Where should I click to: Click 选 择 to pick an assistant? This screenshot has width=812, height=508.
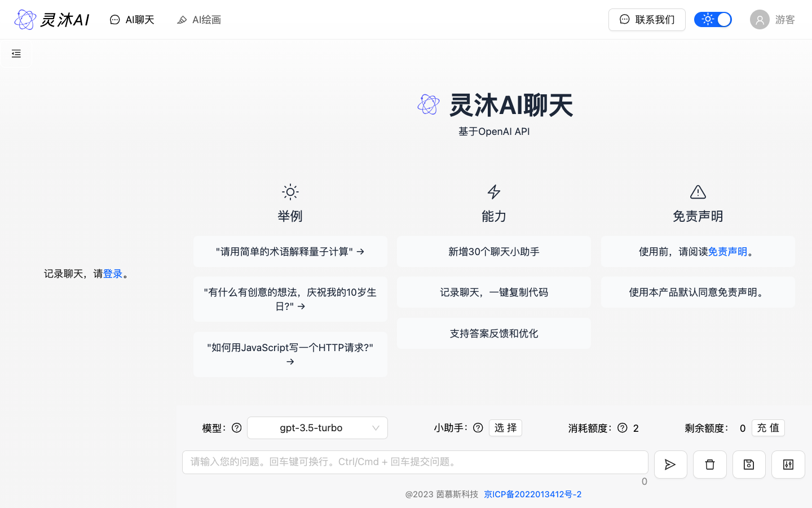pyautogui.click(x=505, y=428)
